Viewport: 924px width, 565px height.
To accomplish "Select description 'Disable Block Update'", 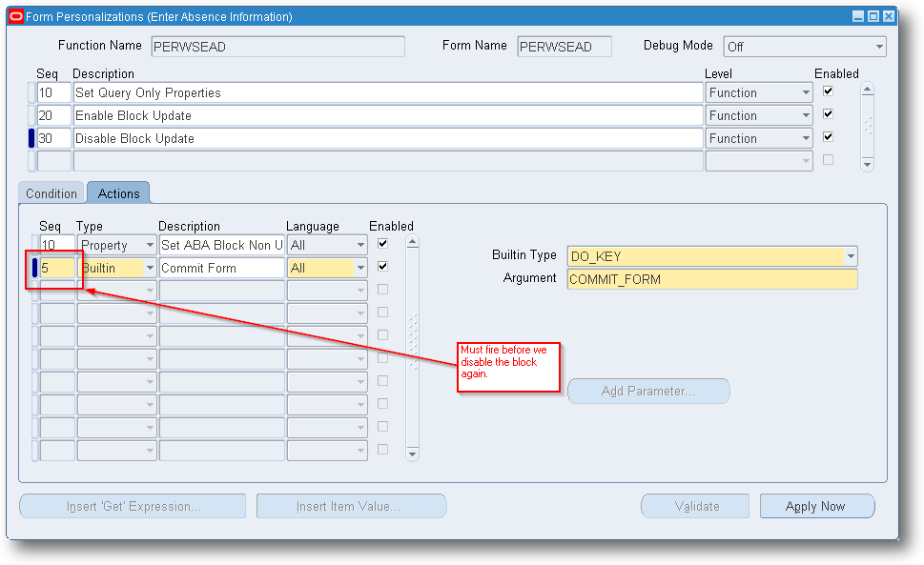I will [x=388, y=138].
